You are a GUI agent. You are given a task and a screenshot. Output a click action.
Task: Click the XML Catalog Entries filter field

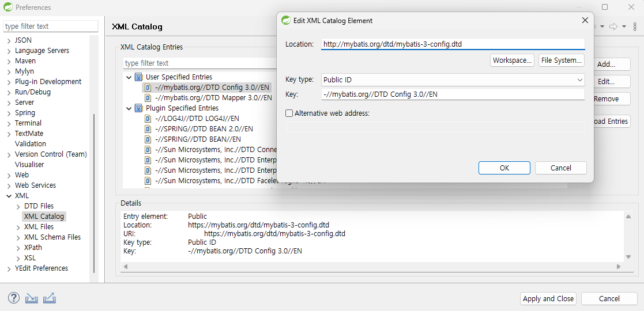click(x=200, y=63)
